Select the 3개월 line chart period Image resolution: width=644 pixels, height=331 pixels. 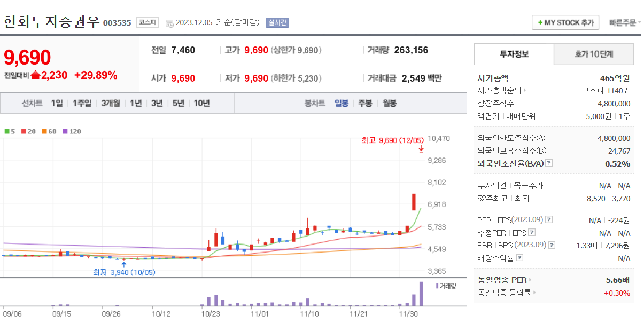coord(111,103)
